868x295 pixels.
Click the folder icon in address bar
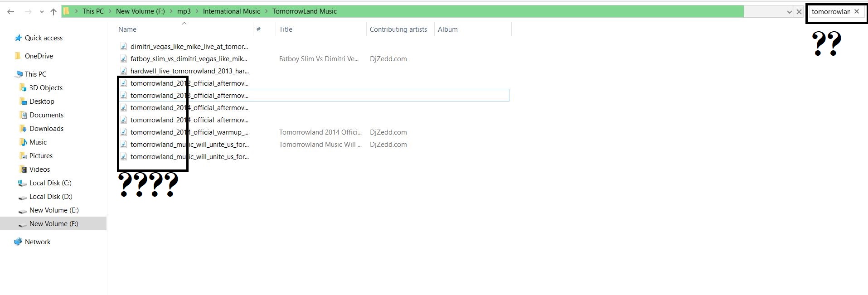(x=66, y=11)
